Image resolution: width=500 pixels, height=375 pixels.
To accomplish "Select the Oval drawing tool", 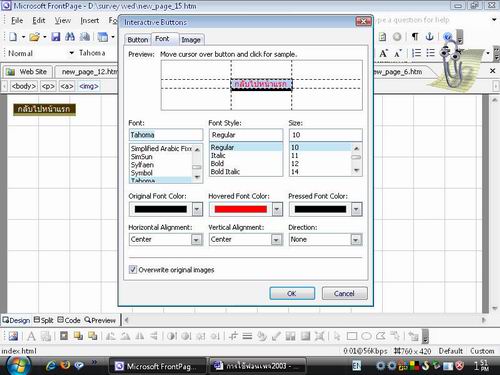I will click(366, 336).
